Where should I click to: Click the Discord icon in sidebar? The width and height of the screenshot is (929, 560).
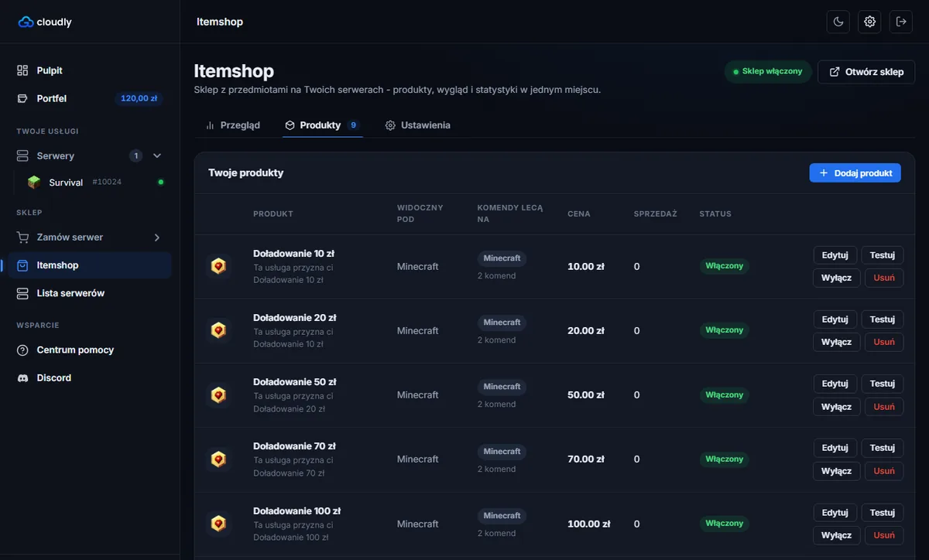tap(22, 377)
